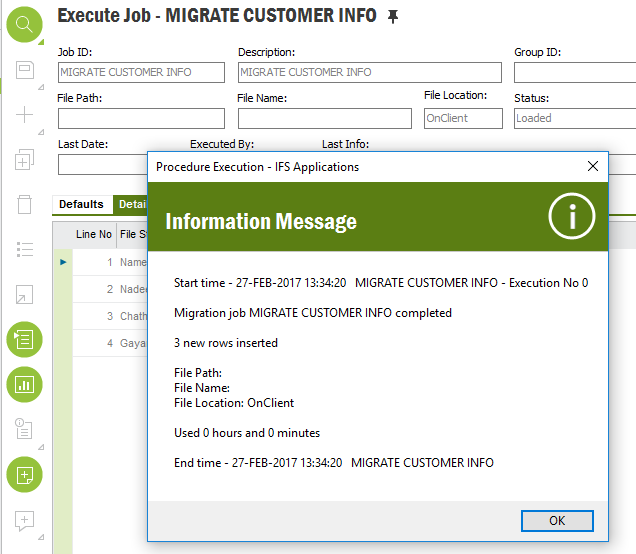This screenshot has width=636, height=554.
Task: Click the Job ID input field
Action: [141, 72]
